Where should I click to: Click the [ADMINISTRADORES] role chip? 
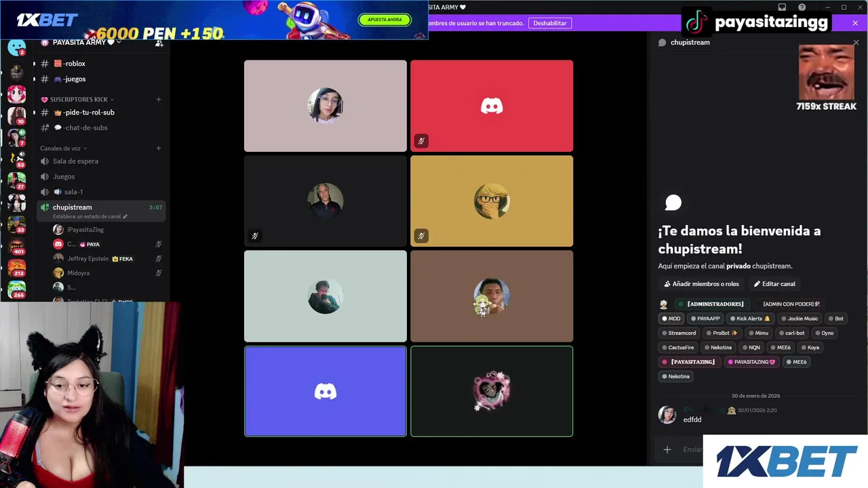(711, 304)
